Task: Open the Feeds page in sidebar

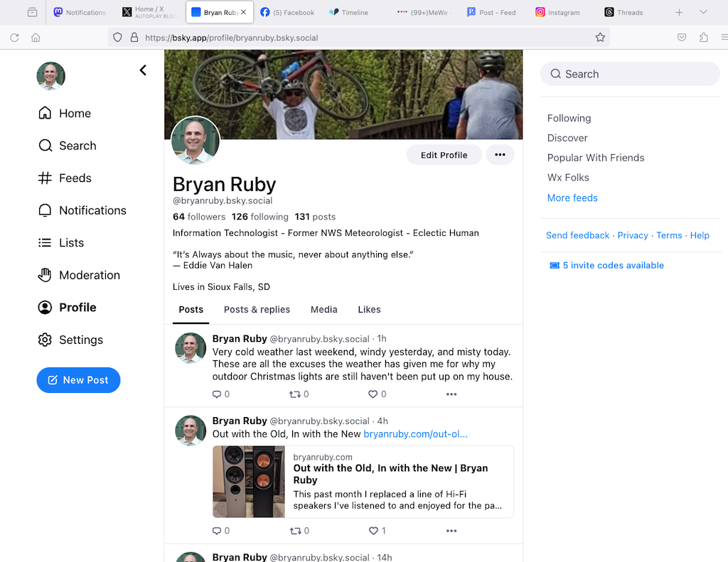Action: click(65, 178)
